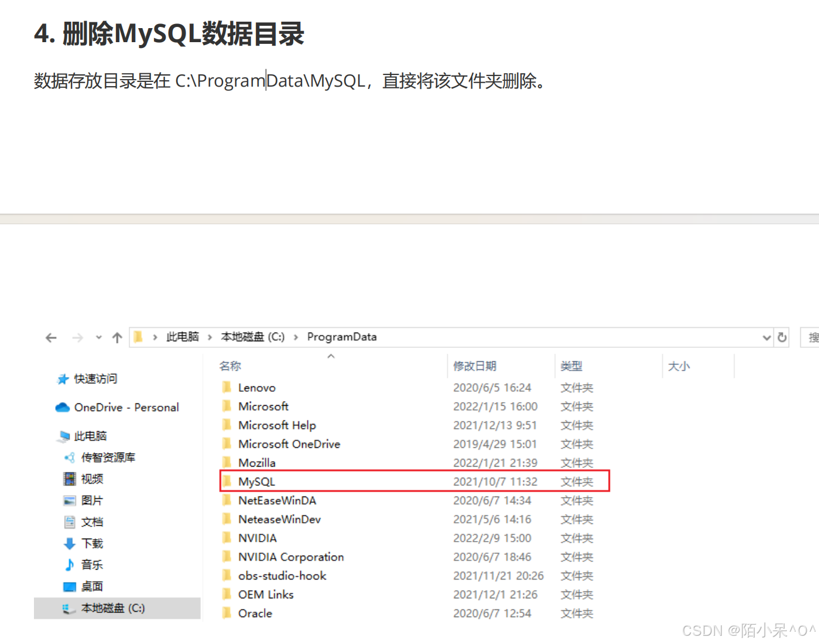
Task: Click the 文档 document icon
Action: tap(70, 522)
